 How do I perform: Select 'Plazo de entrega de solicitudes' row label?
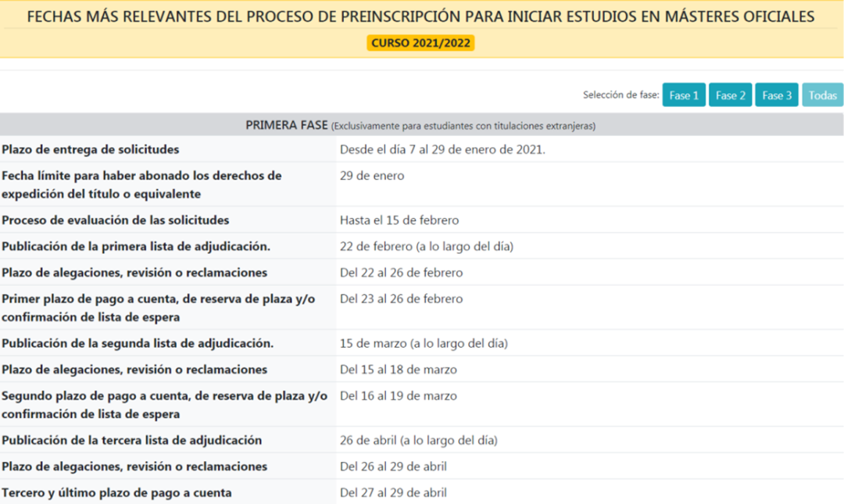click(x=91, y=149)
